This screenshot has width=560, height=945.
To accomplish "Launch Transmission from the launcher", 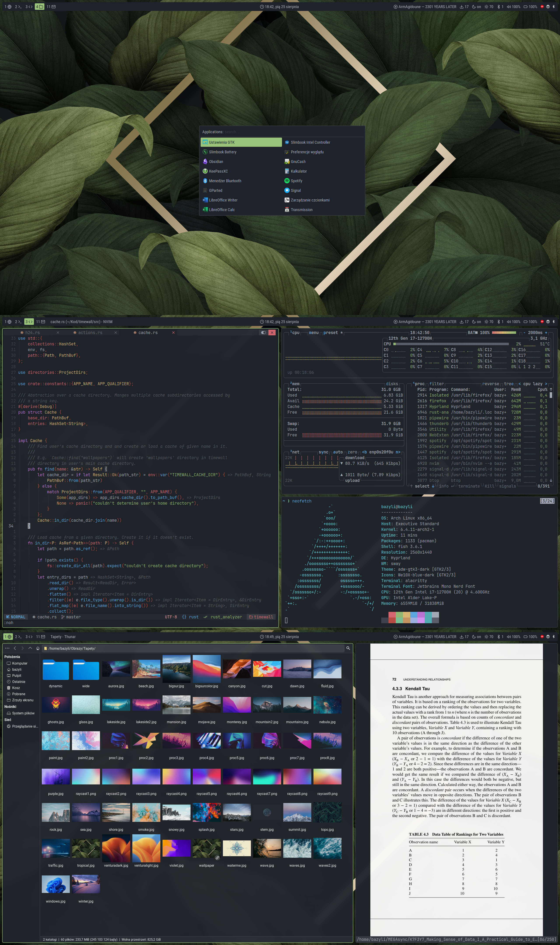I will (x=323, y=210).
